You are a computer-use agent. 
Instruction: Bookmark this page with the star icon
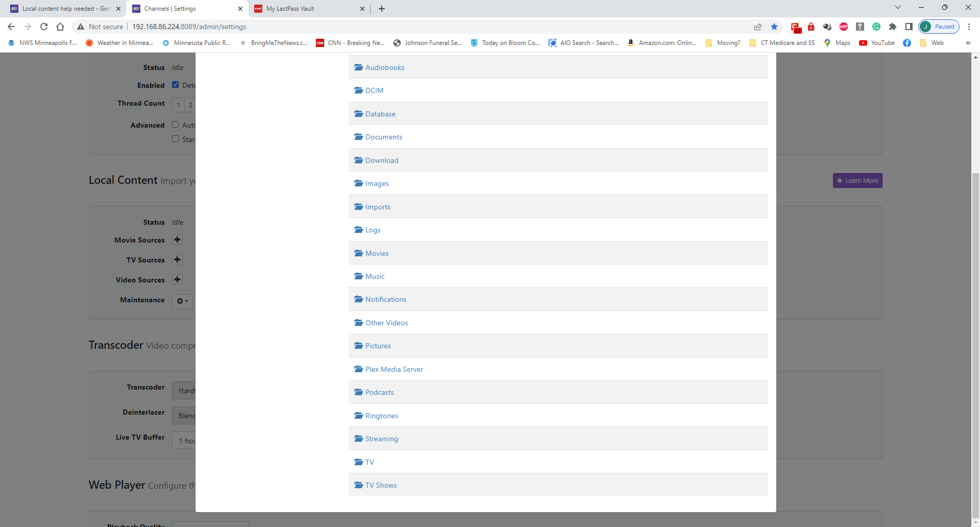coord(774,27)
